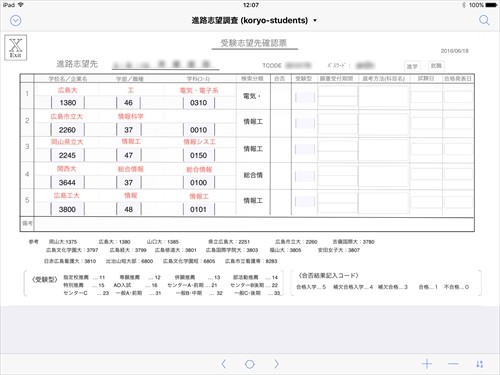Delete record with minus icon
The width and height of the screenshot is (500, 375).
coord(453,364)
